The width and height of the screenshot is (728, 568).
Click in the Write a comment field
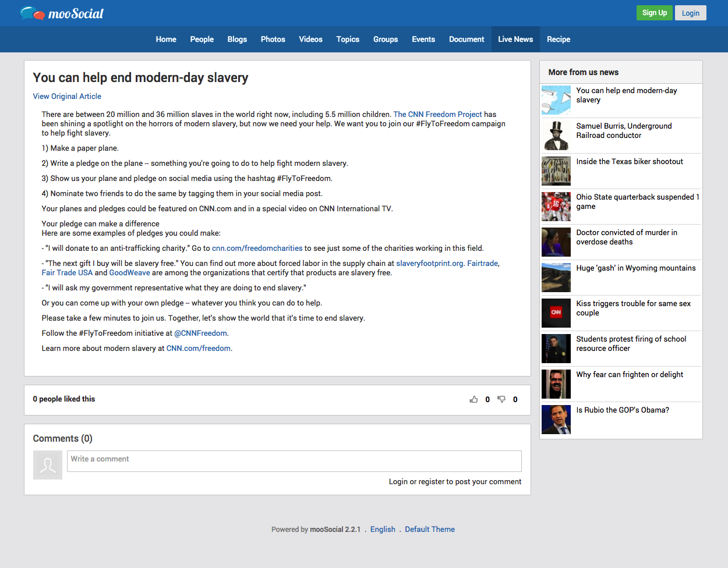coord(294,461)
